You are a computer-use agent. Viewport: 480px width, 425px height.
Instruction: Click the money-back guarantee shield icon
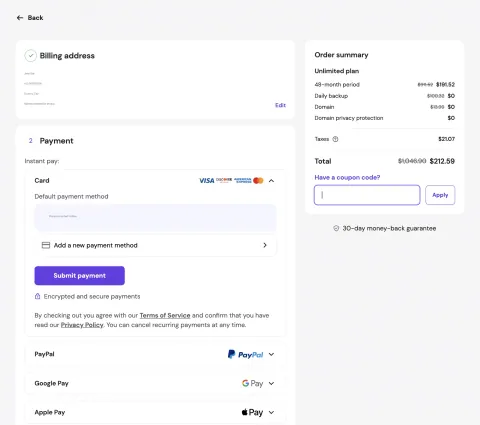coord(336,228)
